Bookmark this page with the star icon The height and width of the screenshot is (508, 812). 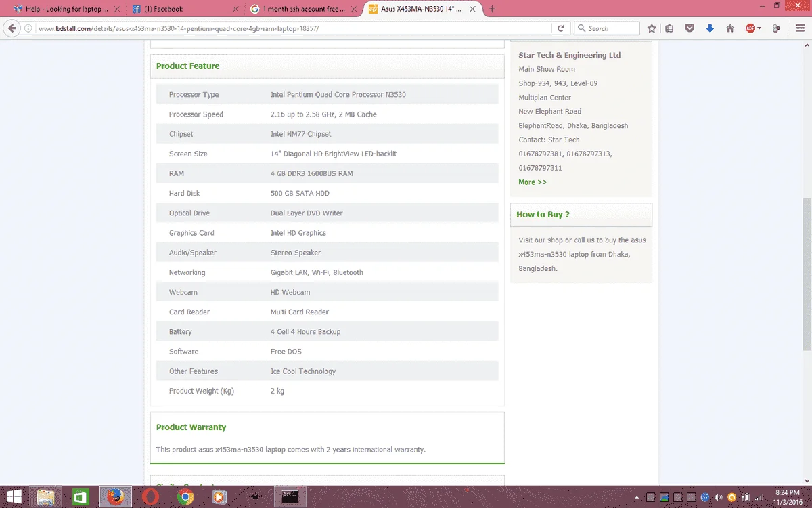652,28
